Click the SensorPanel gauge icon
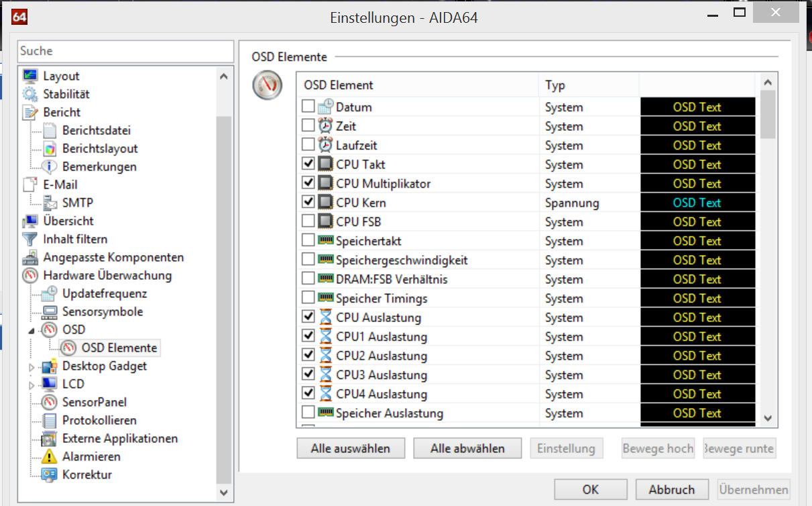 coord(50,402)
